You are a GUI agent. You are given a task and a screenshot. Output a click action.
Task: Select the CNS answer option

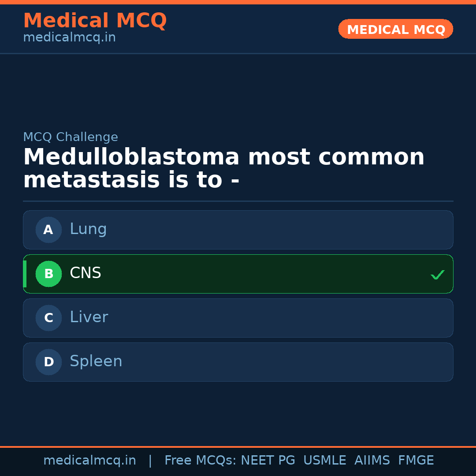(238, 274)
